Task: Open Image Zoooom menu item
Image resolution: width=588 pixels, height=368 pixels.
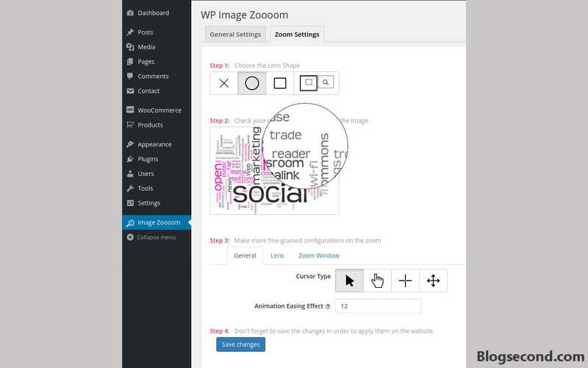Action: (157, 223)
